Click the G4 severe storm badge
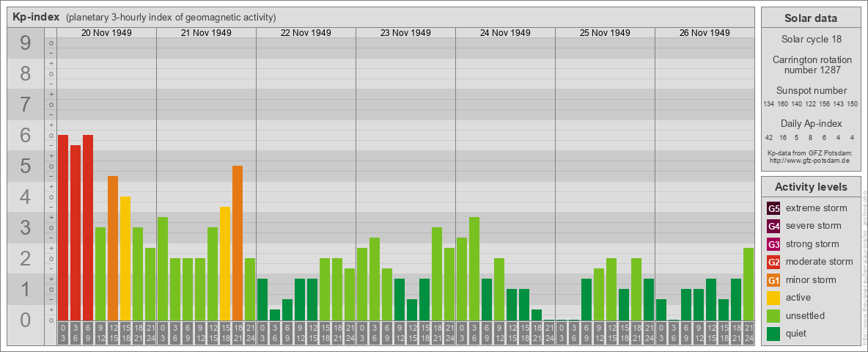868x352 pixels. click(773, 226)
